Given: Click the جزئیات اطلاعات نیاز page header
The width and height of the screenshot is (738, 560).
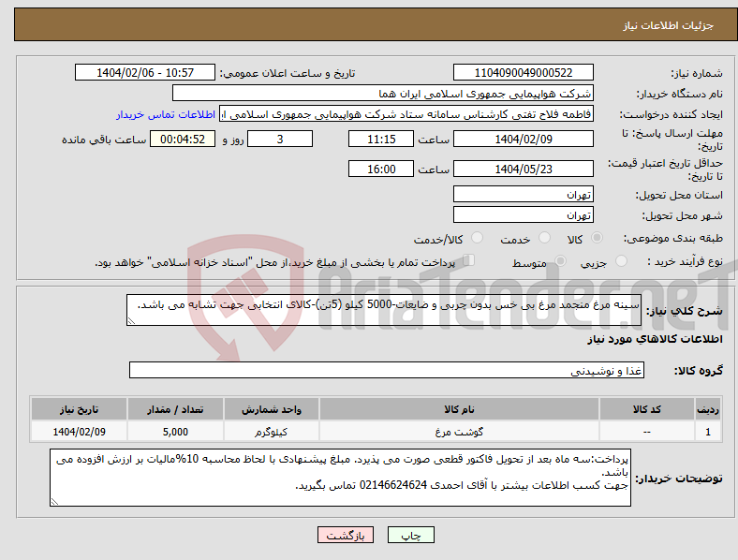Looking at the screenshot, I should 669,25.
